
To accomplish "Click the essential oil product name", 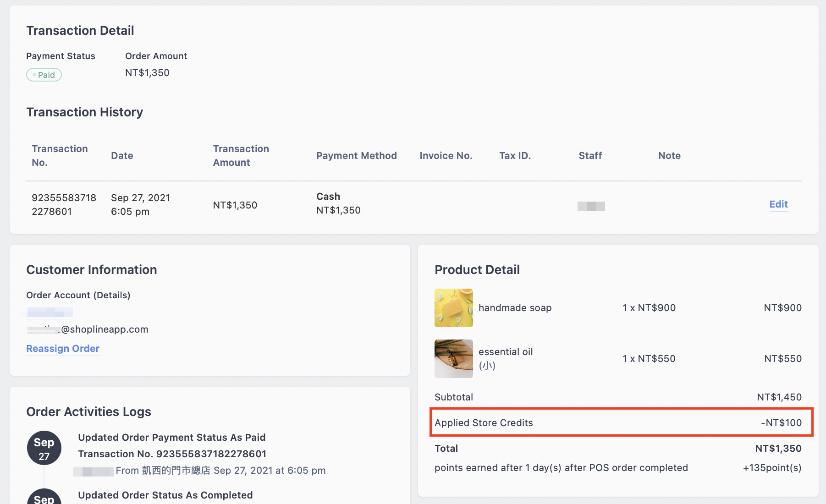I will click(x=506, y=352).
